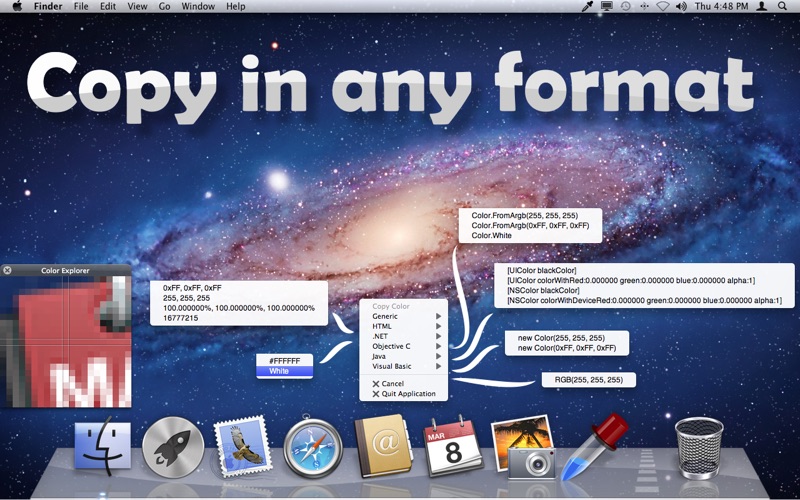Click Quit Application in the menu
The height and width of the screenshot is (500, 800).
tap(408, 393)
